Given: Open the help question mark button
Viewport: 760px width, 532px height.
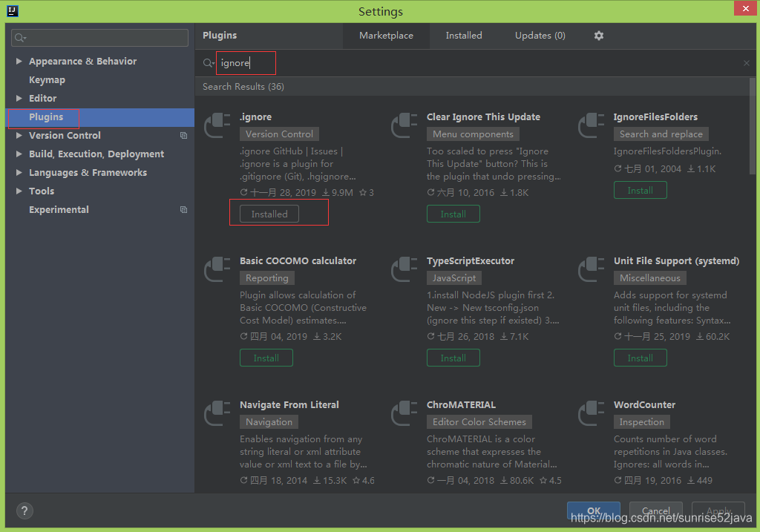Looking at the screenshot, I should point(24,510).
